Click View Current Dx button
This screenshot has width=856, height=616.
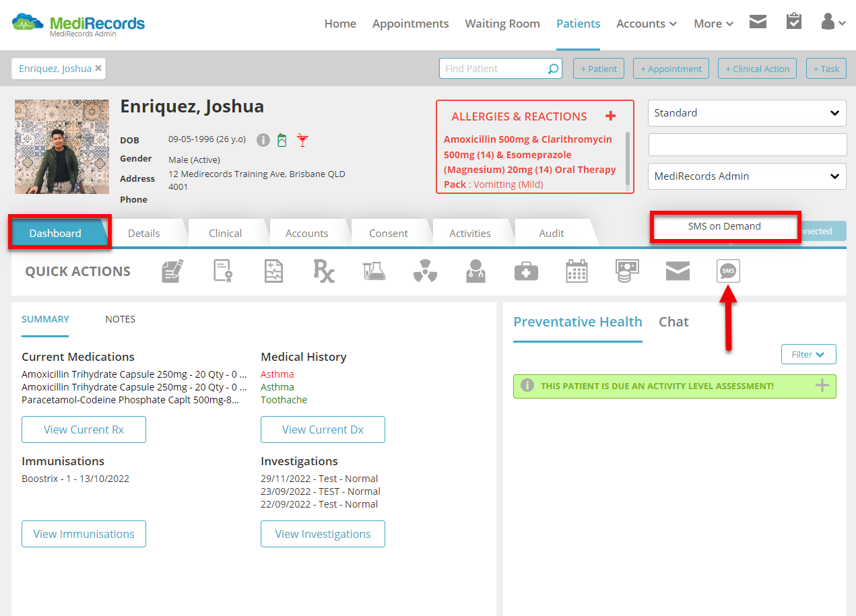coord(323,430)
